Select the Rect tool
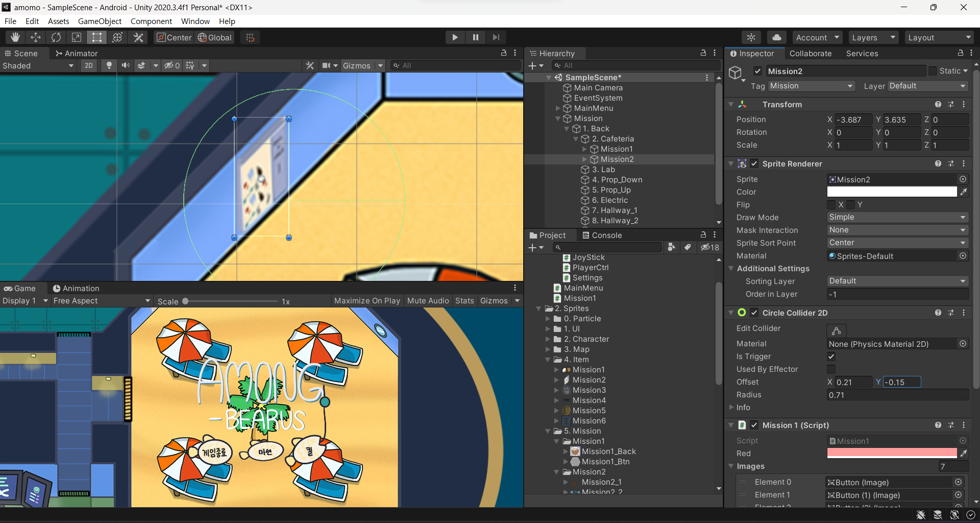Image resolution: width=980 pixels, height=523 pixels. click(97, 37)
